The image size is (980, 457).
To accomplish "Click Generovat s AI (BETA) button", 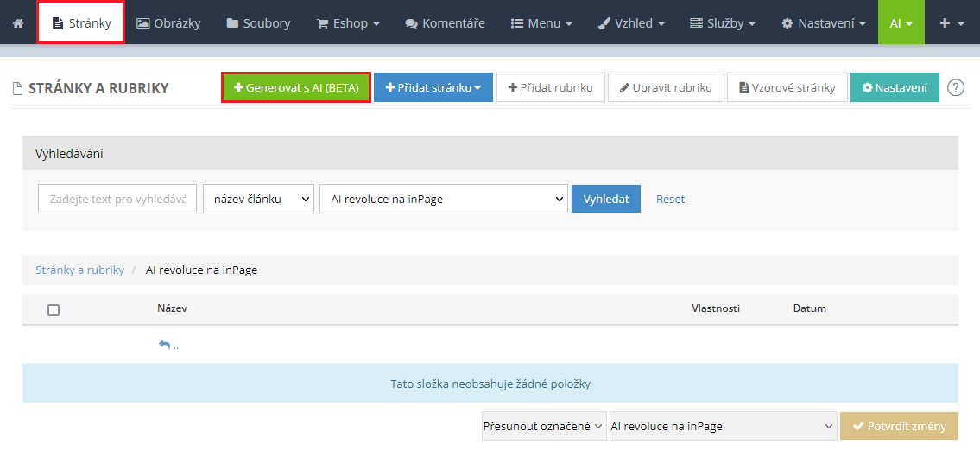I will pyautogui.click(x=296, y=87).
